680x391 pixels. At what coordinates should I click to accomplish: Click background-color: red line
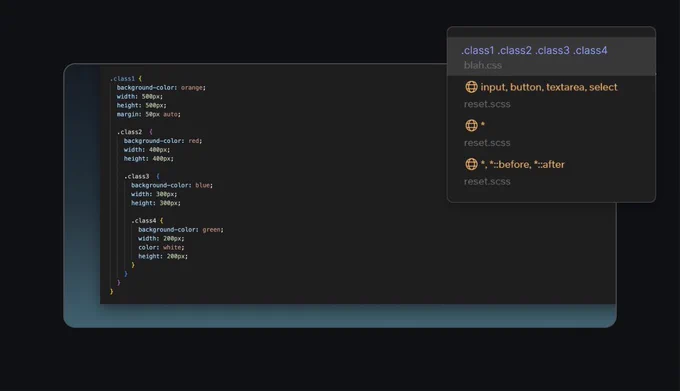tap(163, 141)
